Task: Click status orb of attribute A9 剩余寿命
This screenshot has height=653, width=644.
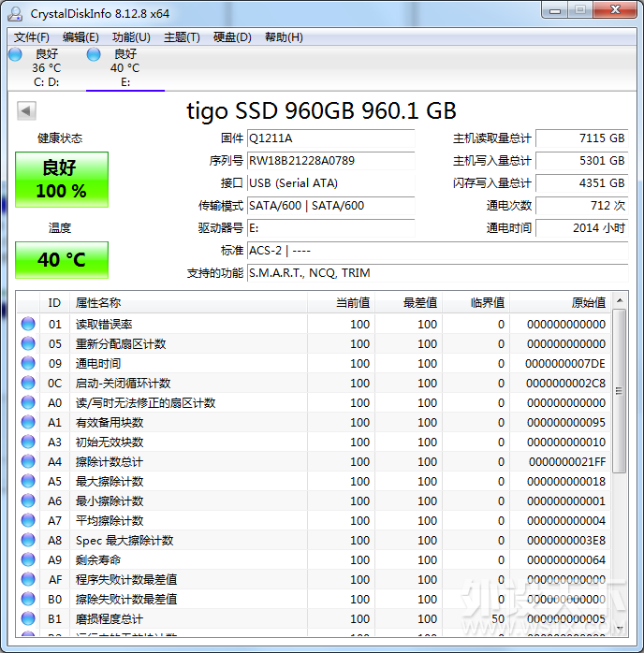Action: (28, 559)
